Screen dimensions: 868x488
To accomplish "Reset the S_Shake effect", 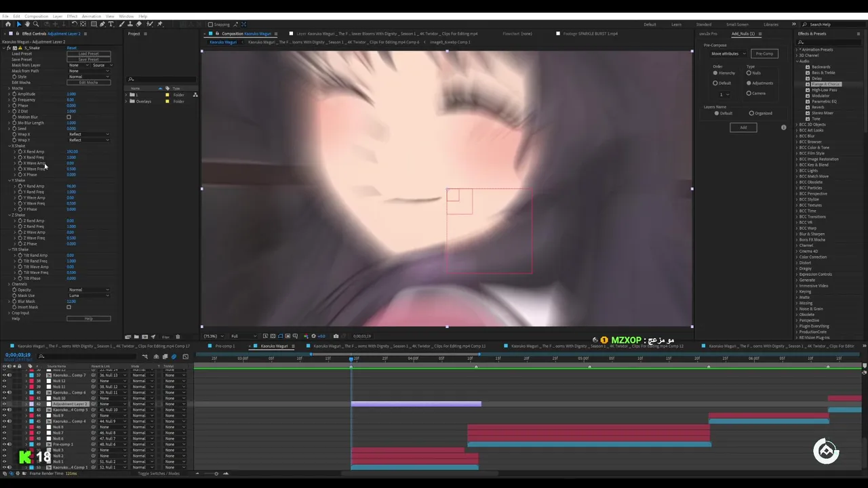I will pyautogui.click(x=71, y=48).
